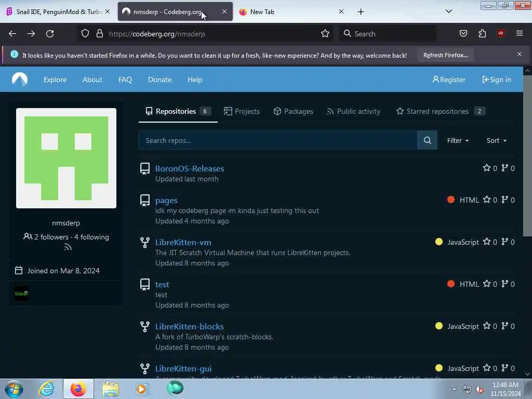Click the uBlock Origin toolbar icon
532x399 pixels.
pyautogui.click(x=501, y=33)
